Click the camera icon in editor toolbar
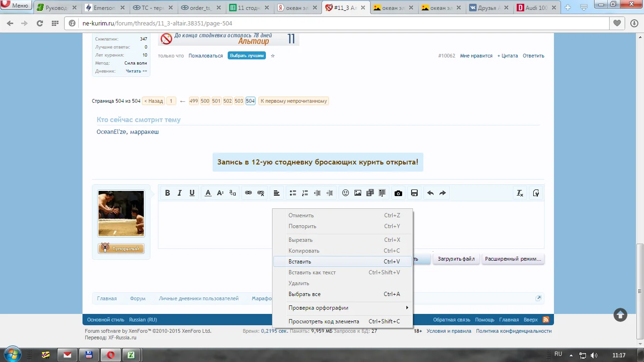 [398, 193]
